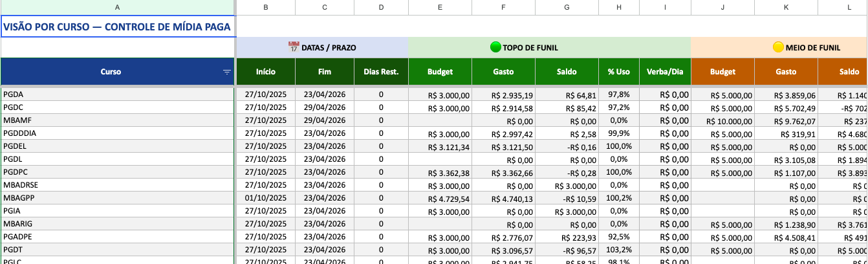Click the Fim date cell for PGDC
The image size is (868, 264).
(x=324, y=107)
